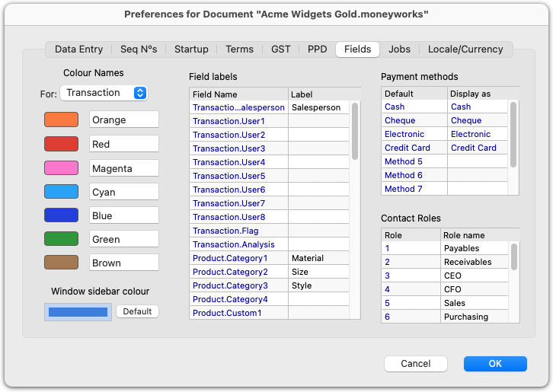The width and height of the screenshot is (553, 392).
Task: Select the Transaction.User3 field row
Action: (270, 148)
